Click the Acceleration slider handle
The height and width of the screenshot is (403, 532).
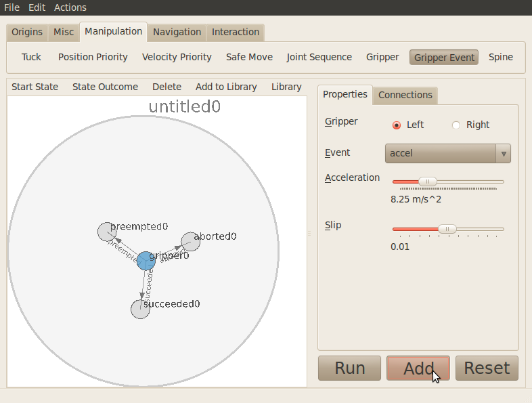tap(428, 182)
